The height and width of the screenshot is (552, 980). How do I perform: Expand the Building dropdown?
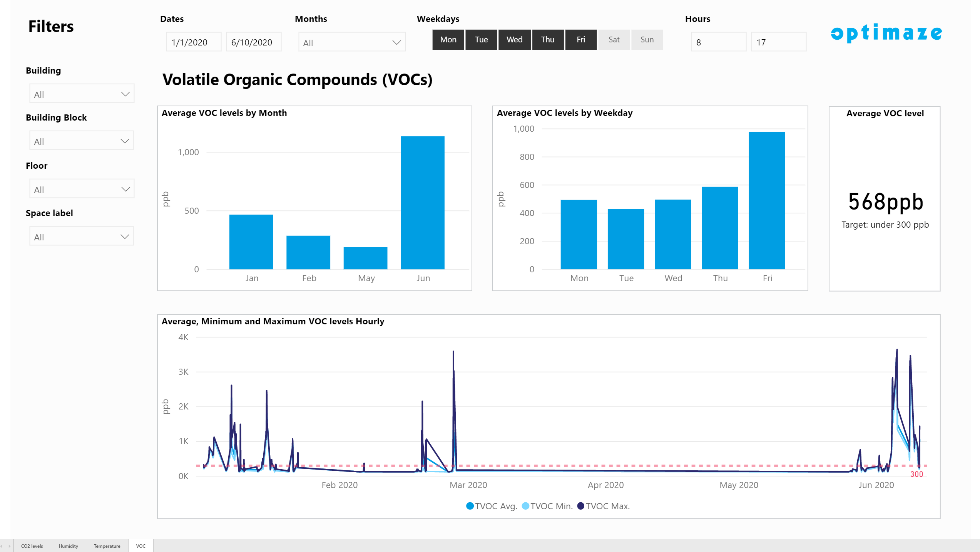pyautogui.click(x=82, y=94)
